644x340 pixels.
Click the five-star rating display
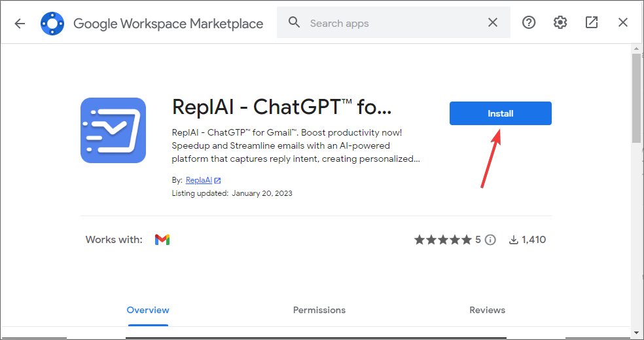click(x=442, y=240)
